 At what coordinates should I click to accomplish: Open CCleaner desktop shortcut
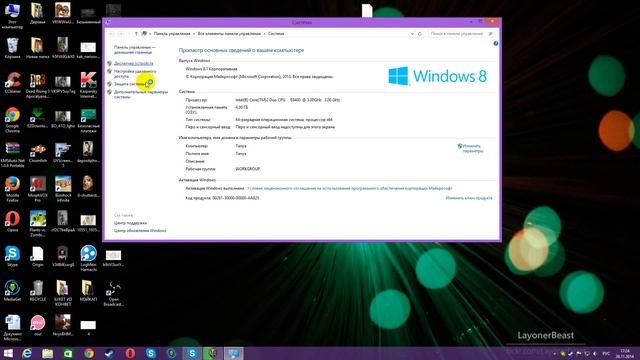click(x=12, y=83)
